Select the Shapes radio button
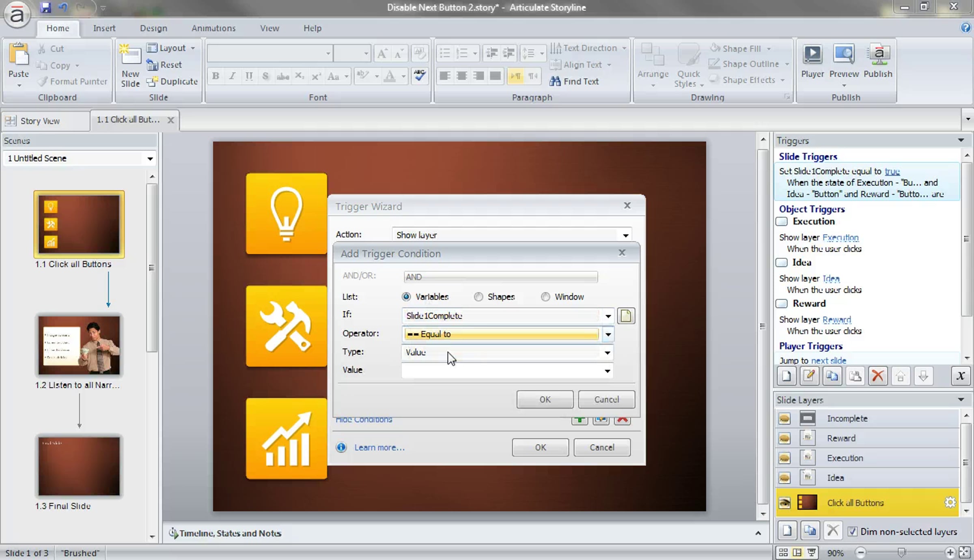 479,297
